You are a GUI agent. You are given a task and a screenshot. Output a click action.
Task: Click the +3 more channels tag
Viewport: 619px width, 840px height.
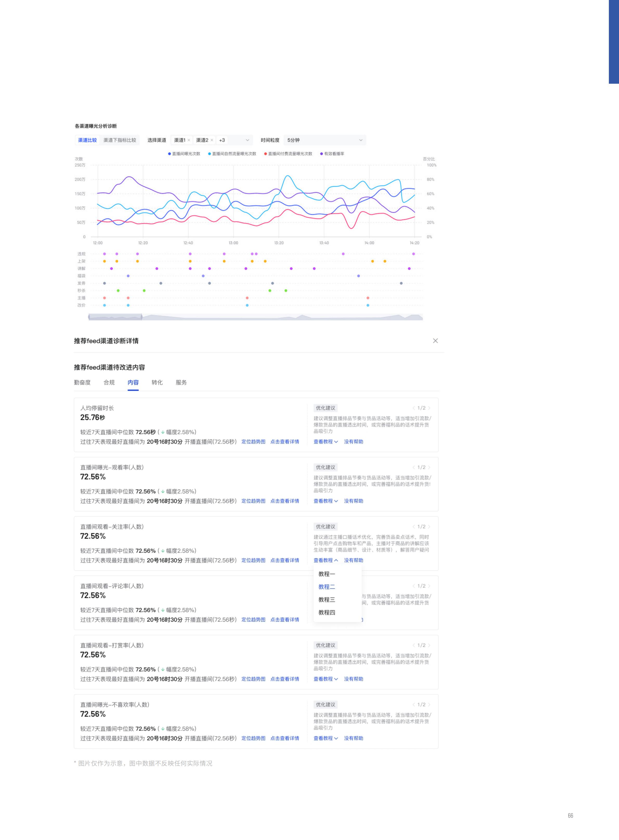(222, 140)
